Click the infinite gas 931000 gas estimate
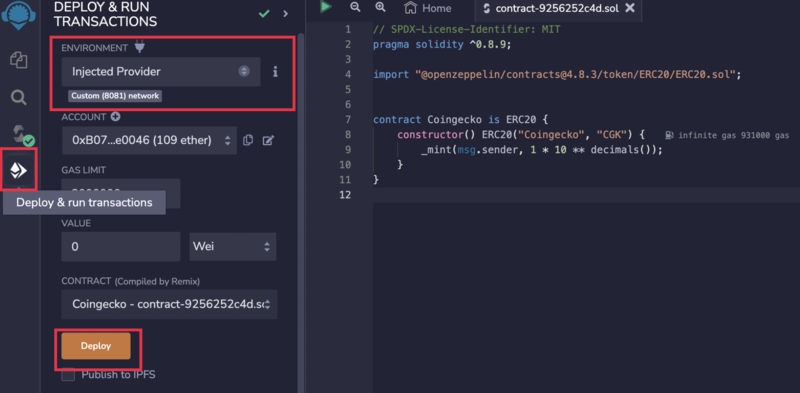The image size is (800, 393). pos(728,136)
